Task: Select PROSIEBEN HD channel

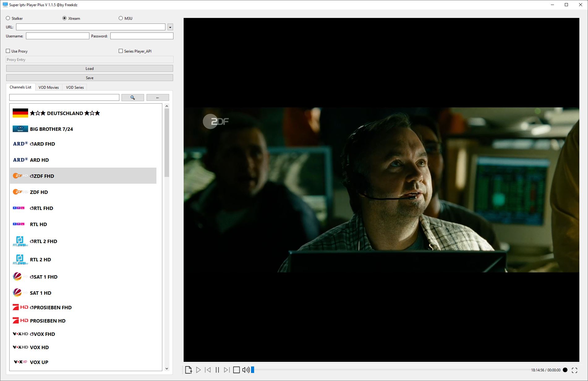Action: (83, 321)
